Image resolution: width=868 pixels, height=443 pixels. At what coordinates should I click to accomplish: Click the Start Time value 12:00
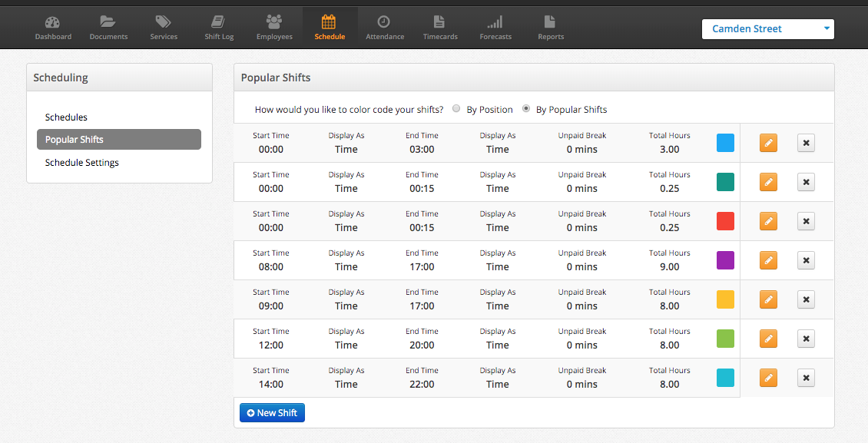[x=270, y=345]
